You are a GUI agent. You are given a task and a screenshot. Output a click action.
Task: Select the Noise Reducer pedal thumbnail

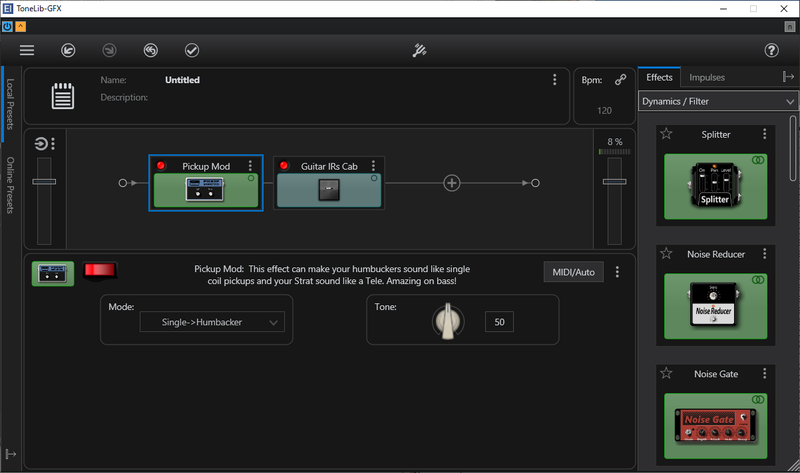pos(715,306)
